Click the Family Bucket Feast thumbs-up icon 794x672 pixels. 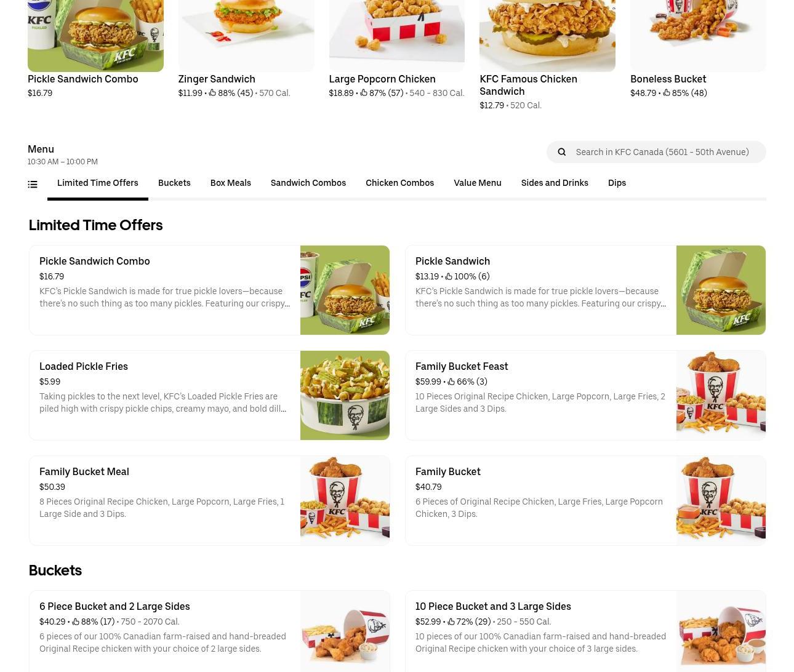[x=451, y=382]
